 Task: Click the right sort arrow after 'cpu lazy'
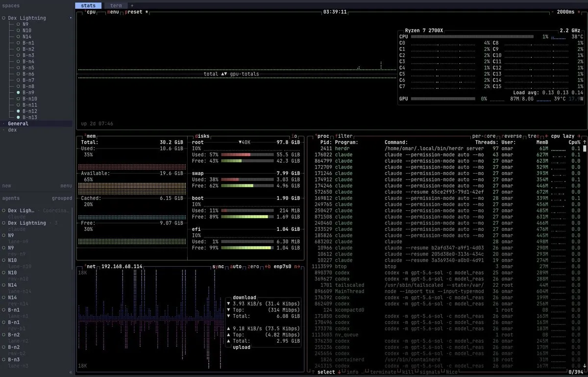point(579,136)
